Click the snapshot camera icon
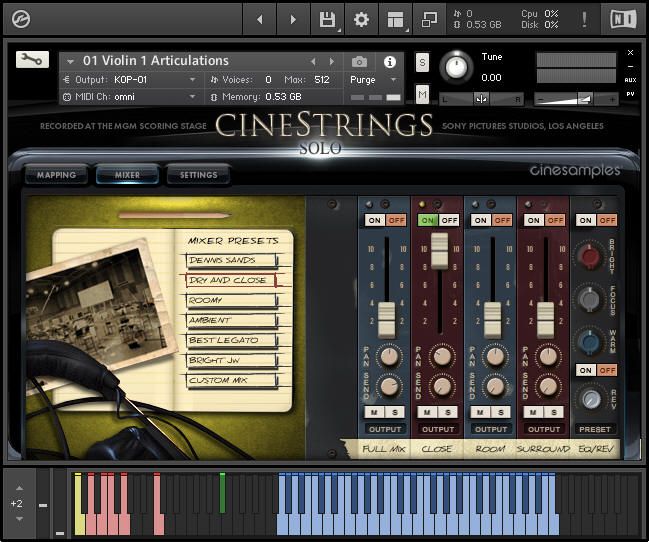The height and width of the screenshot is (542, 649). (x=360, y=61)
